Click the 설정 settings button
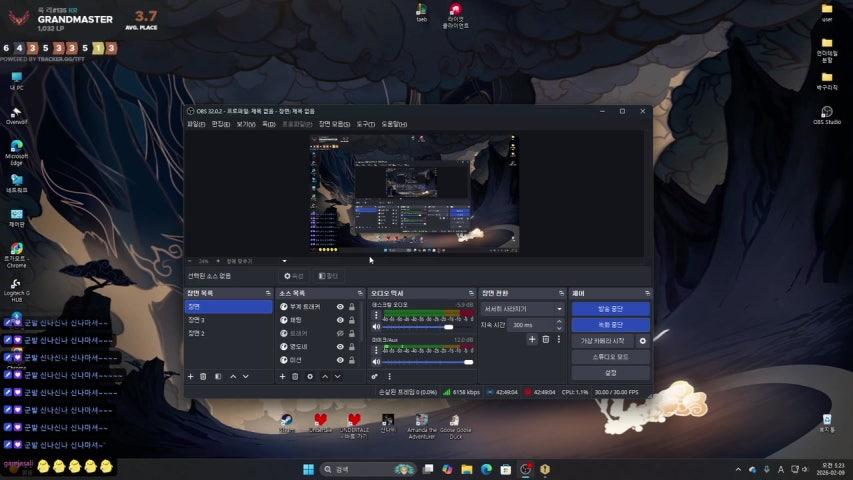 tap(610, 372)
